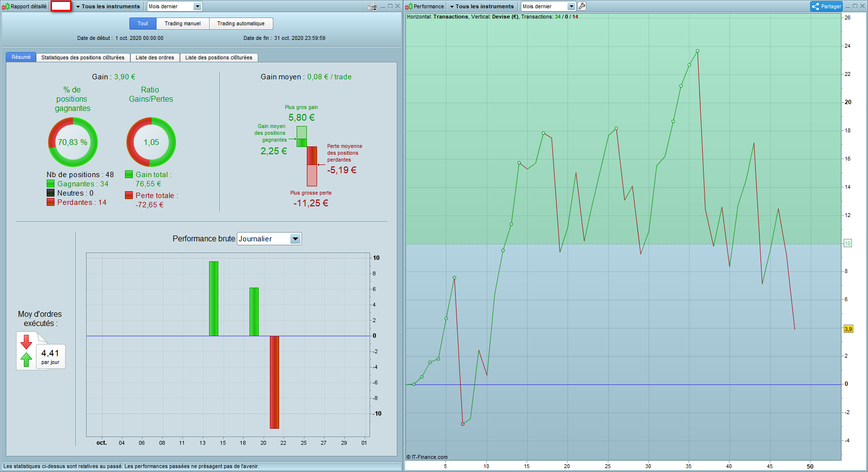Click the Rapport détaillé window icon
The height and width of the screenshot is (472, 868).
5,6
